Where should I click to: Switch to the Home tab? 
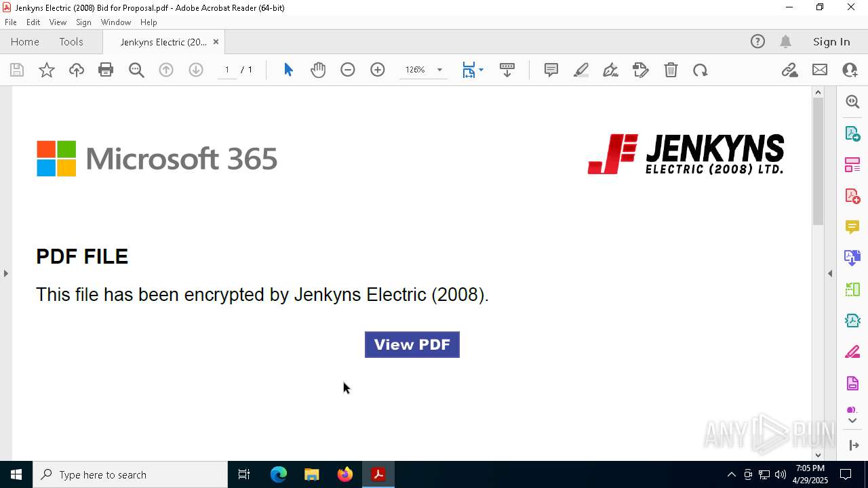(25, 41)
